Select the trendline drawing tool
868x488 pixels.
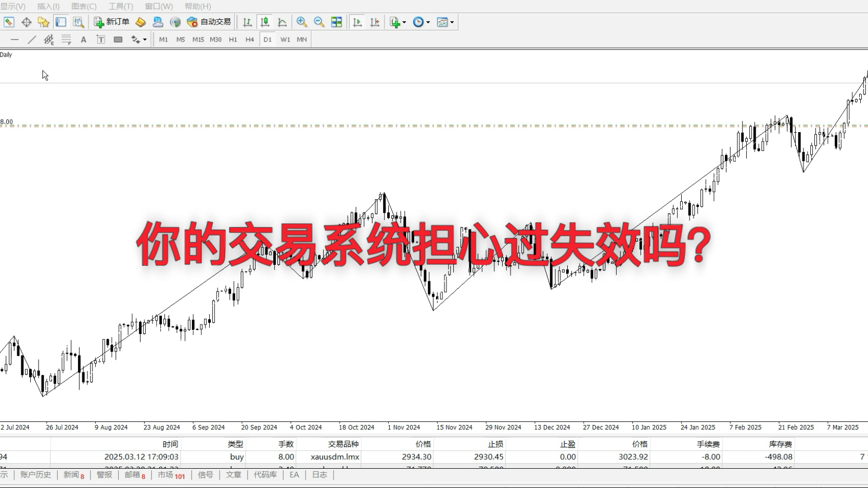[x=32, y=40]
